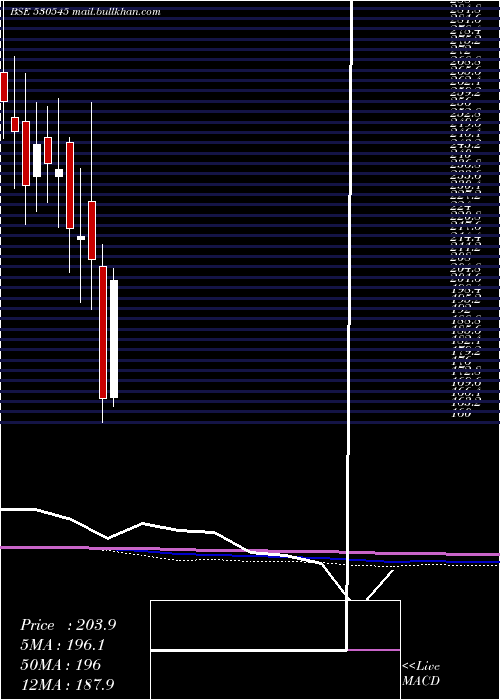The width and height of the screenshot is (500, 700).
Task: Select the 12MA : 187.9 value
Action: [69, 684]
